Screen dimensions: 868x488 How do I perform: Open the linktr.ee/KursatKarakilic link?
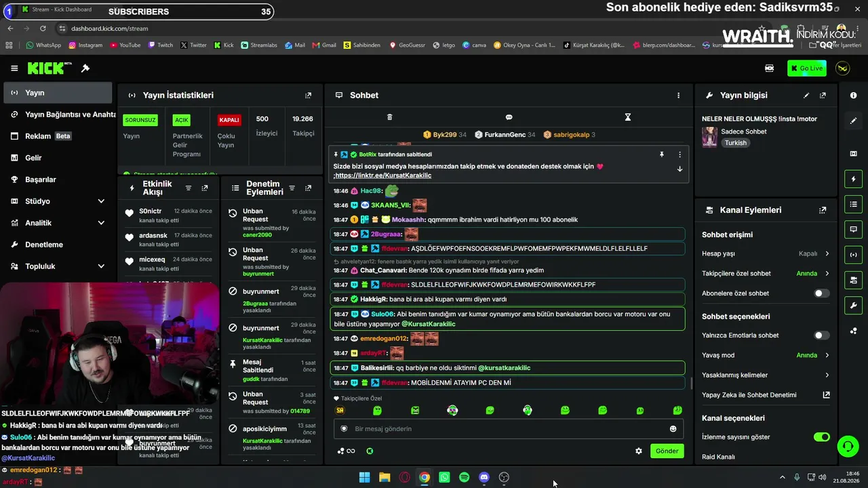click(x=383, y=176)
